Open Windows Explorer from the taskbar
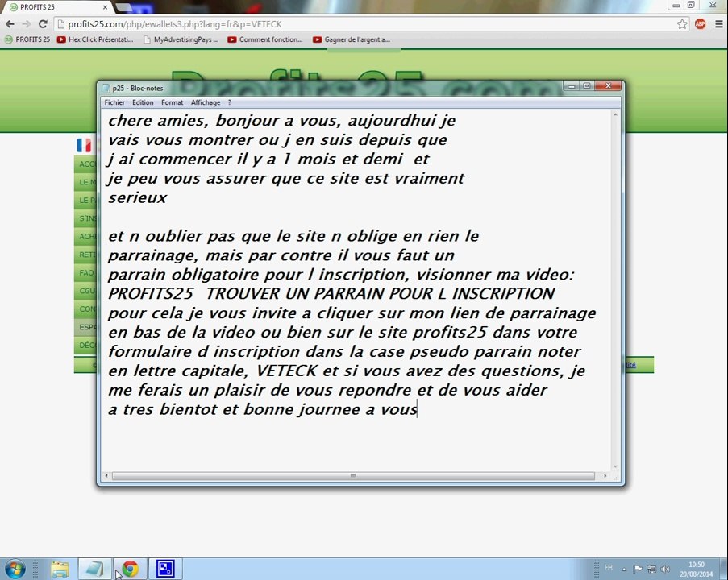This screenshot has width=728, height=580. pos(60,569)
